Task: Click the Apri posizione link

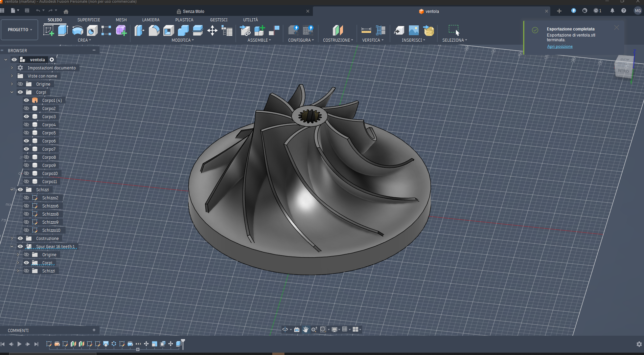Action: pyautogui.click(x=560, y=46)
